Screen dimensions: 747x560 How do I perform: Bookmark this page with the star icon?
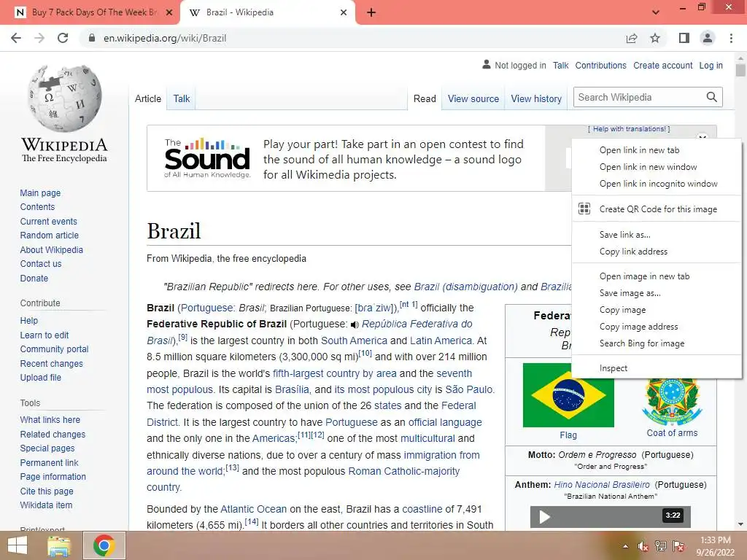(x=655, y=38)
